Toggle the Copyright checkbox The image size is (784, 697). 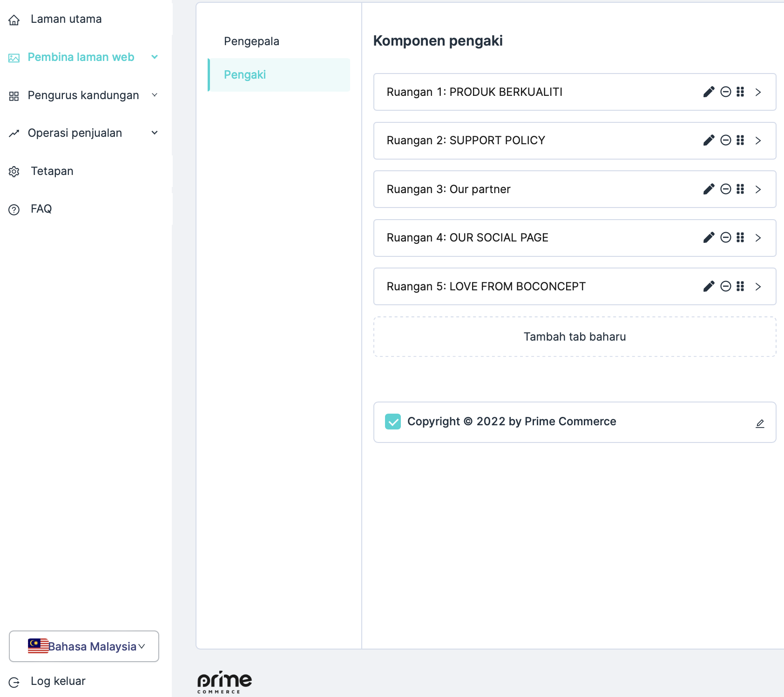(x=393, y=422)
